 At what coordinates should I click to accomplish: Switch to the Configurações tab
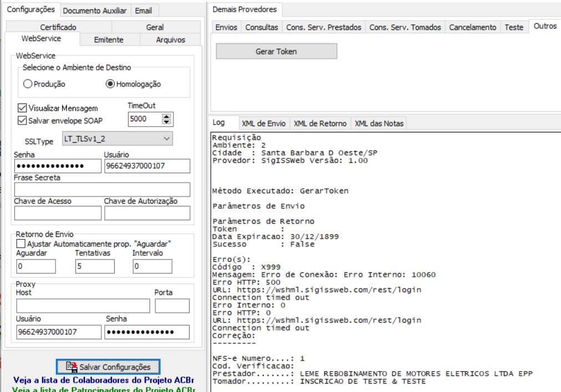pyautogui.click(x=31, y=9)
